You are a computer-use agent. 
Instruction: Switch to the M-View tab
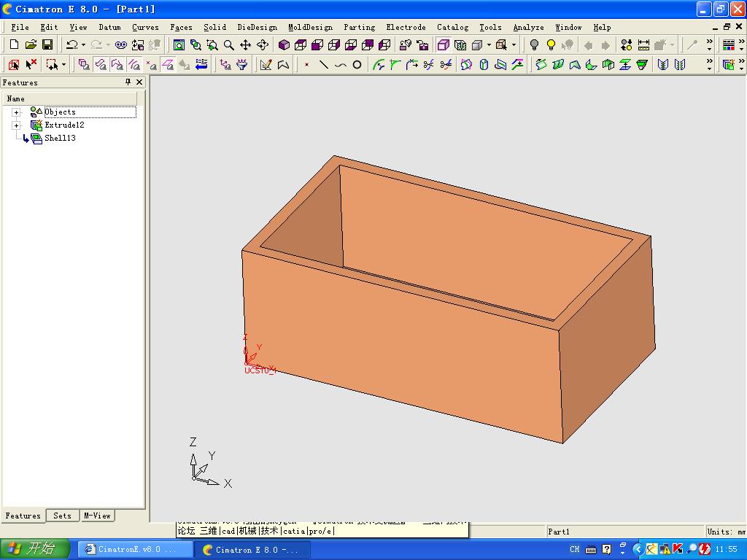click(97, 516)
